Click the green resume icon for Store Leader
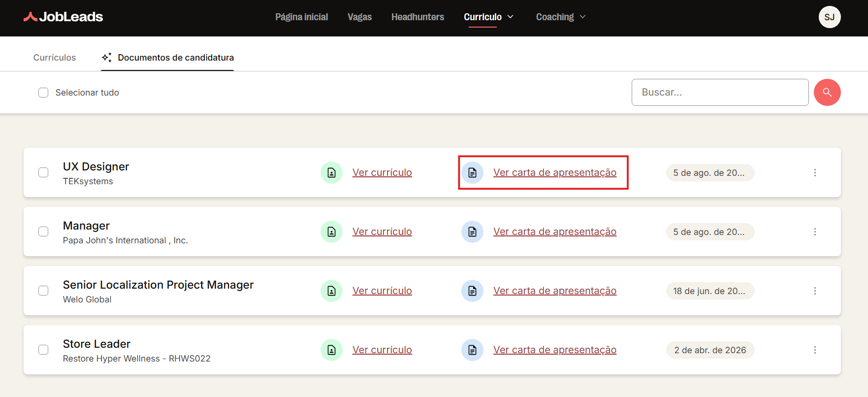Image resolution: width=868 pixels, height=397 pixels. [x=331, y=350]
